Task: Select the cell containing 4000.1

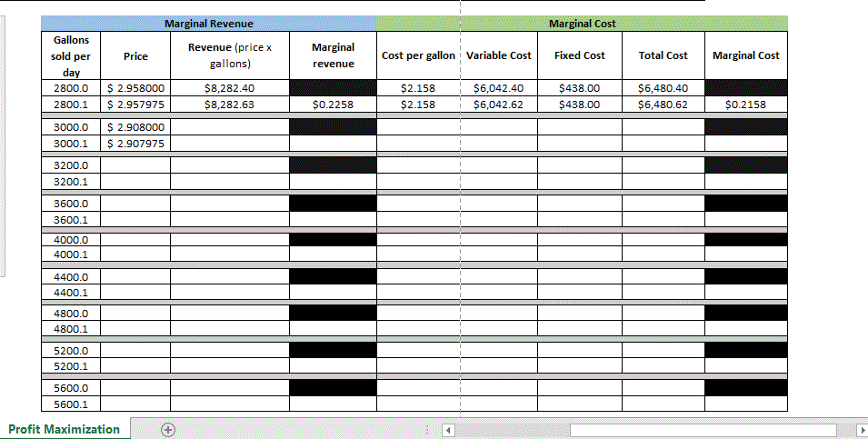Action: pyautogui.click(x=71, y=254)
